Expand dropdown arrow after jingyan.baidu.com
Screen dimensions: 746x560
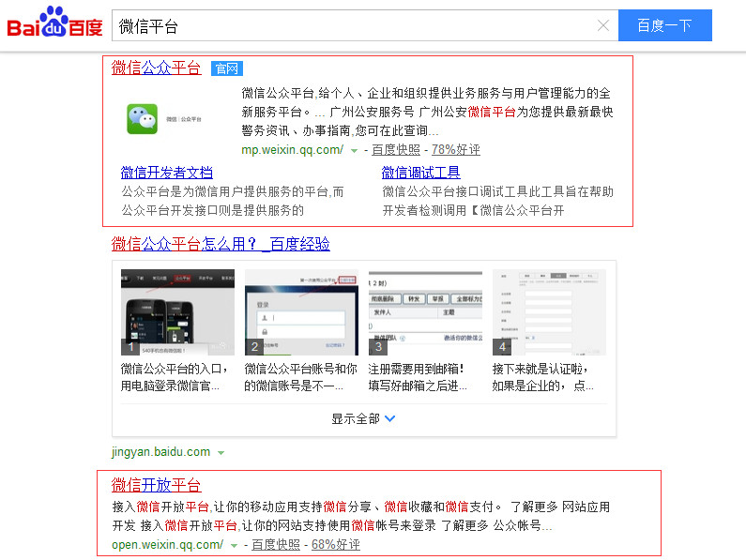[221, 452]
